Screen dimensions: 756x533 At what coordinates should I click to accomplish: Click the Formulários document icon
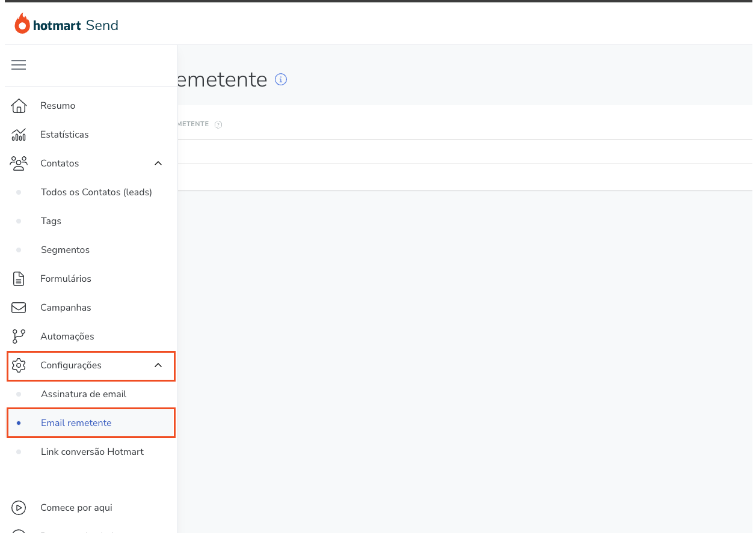[19, 279]
